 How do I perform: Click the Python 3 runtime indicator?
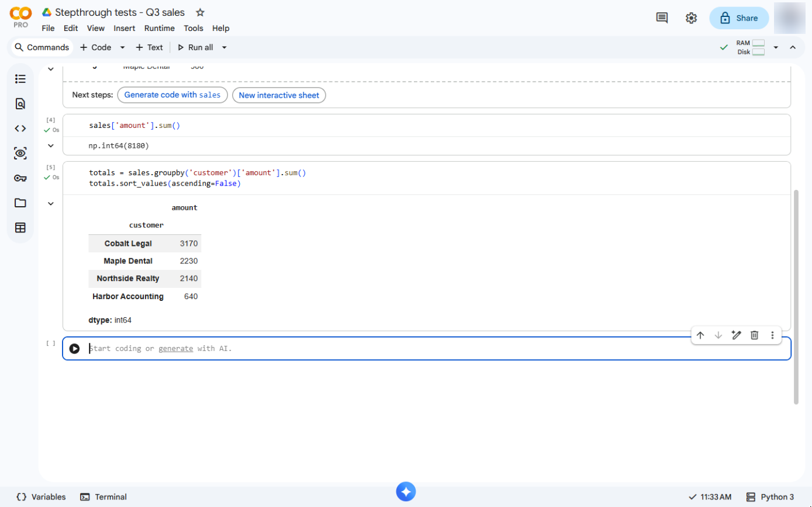(x=770, y=497)
